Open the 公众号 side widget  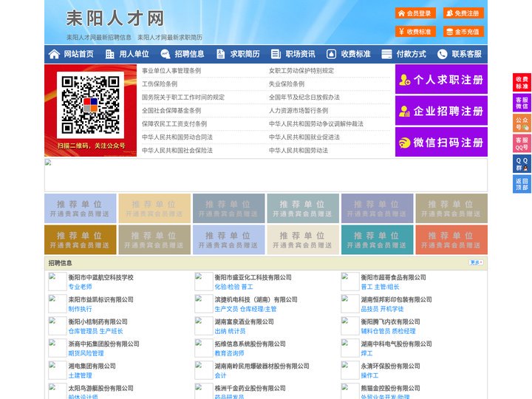click(x=522, y=123)
